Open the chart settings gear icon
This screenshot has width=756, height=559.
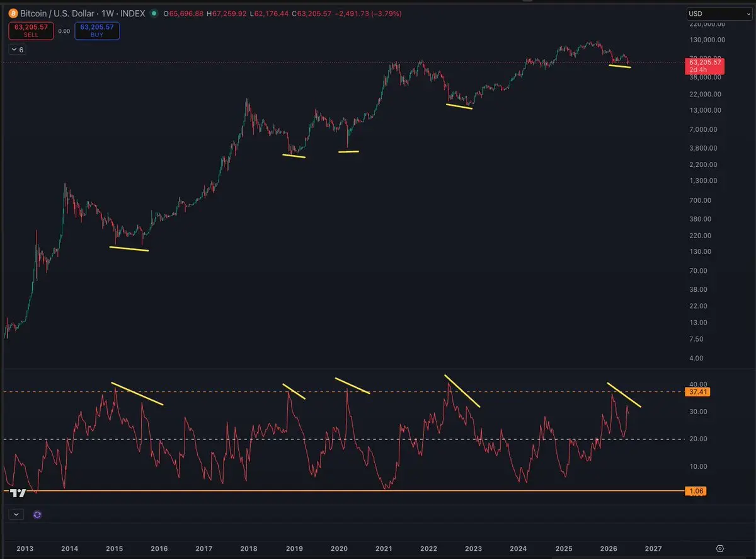[720, 549]
